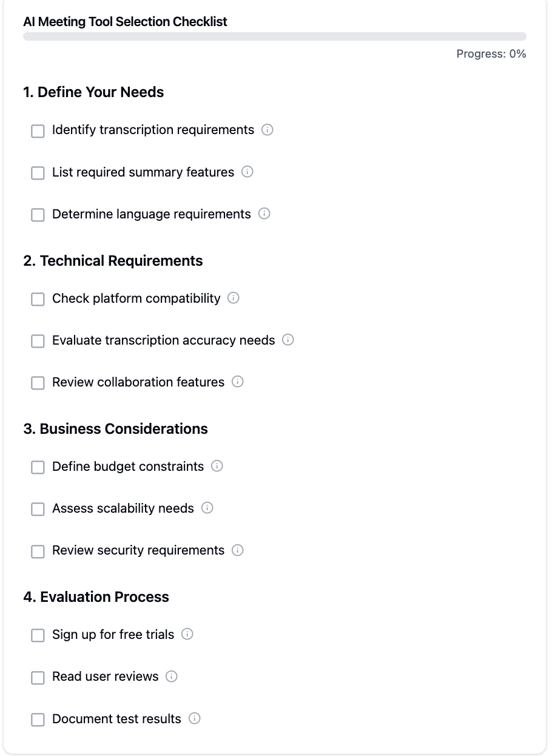This screenshot has width=552, height=756.
Task: Show info for Document test results
Action: pos(194,718)
